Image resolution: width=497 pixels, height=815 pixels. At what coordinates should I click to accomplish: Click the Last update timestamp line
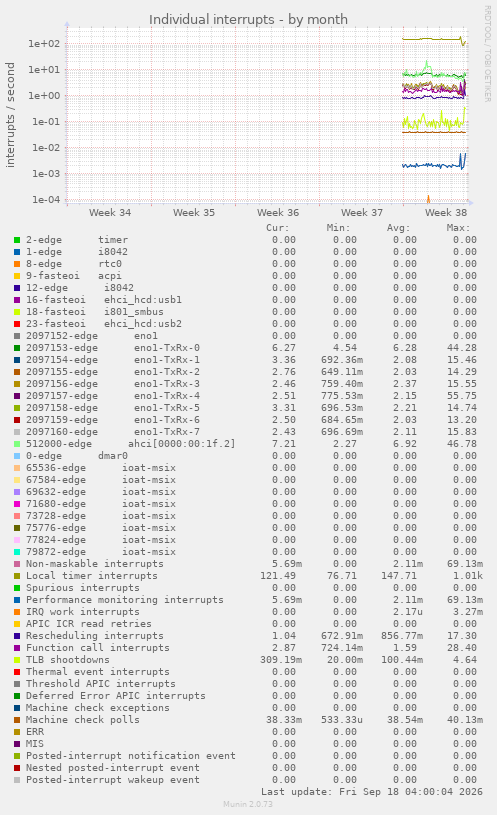[372, 792]
